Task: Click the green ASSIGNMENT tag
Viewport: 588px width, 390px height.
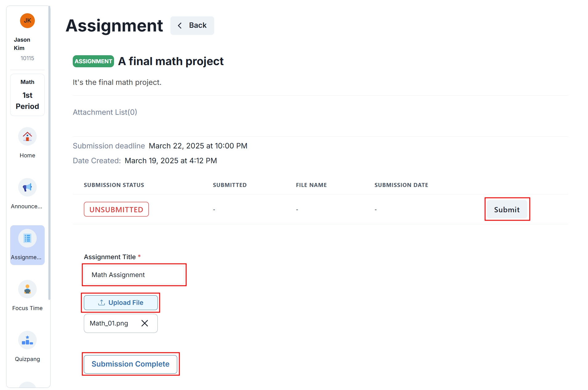Action: [x=93, y=61]
